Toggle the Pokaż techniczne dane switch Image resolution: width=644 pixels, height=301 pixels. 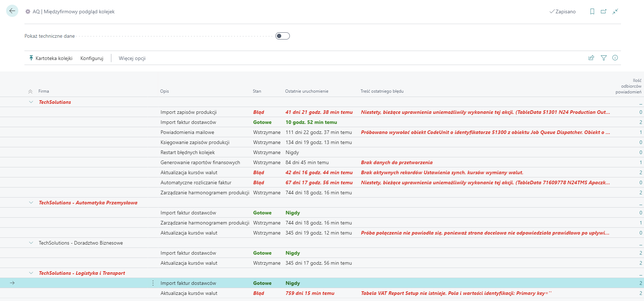tap(283, 36)
